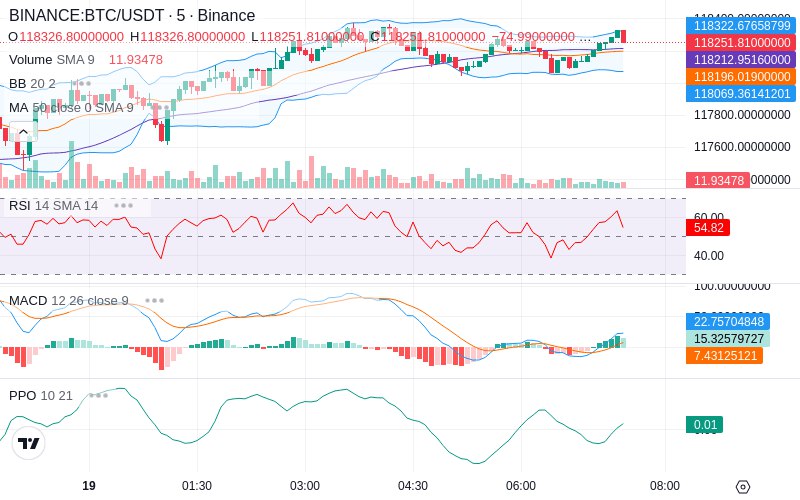Click the TradingView logo icon
This screenshot has height=500, width=800.
point(29,443)
